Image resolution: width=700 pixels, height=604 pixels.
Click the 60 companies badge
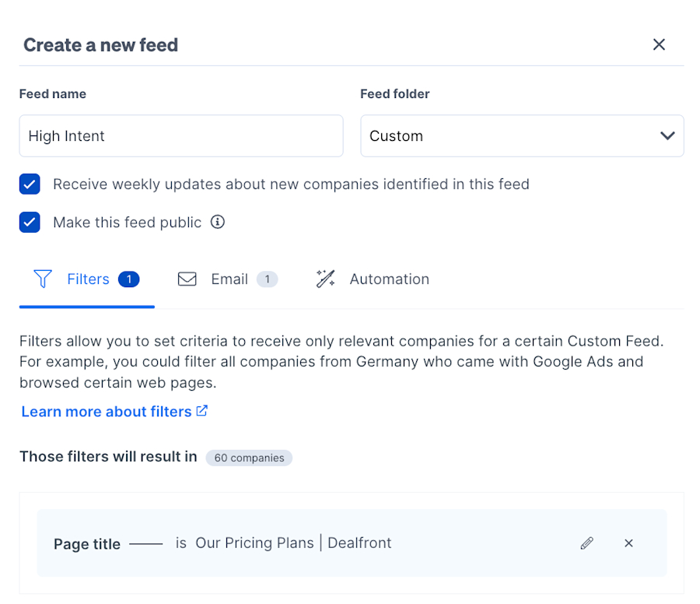point(249,458)
